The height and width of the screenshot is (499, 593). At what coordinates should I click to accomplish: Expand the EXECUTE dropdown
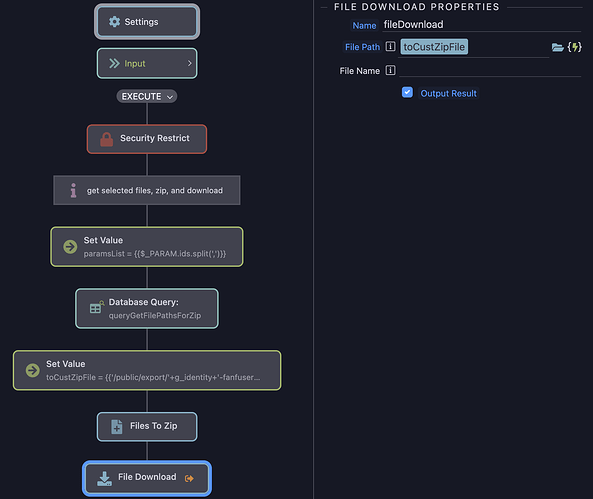[x=147, y=96]
